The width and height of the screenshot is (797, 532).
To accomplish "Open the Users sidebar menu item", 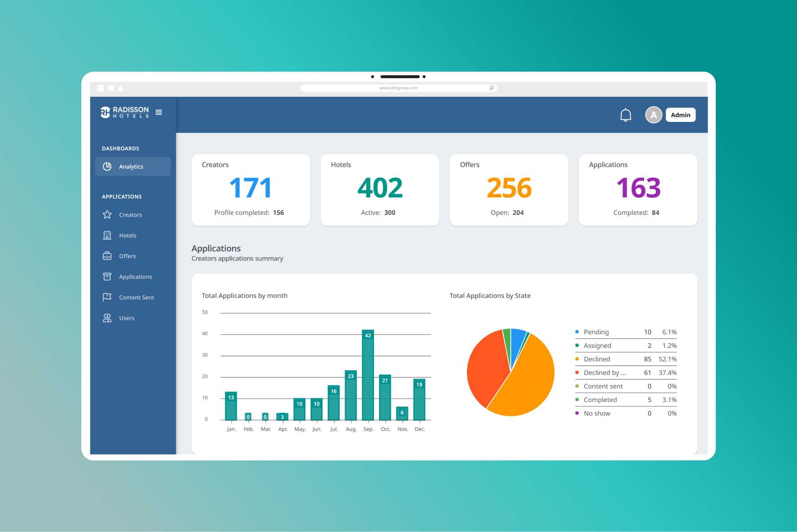I will tap(126, 318).
